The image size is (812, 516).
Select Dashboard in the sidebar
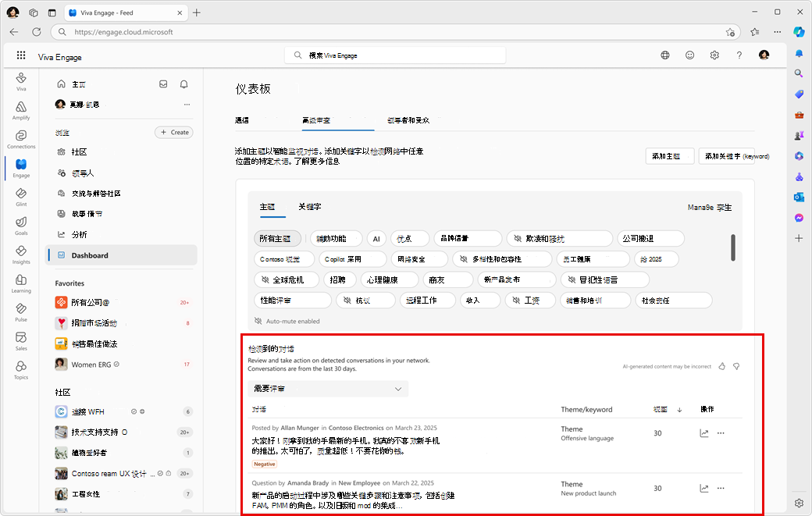coord(121,255)
